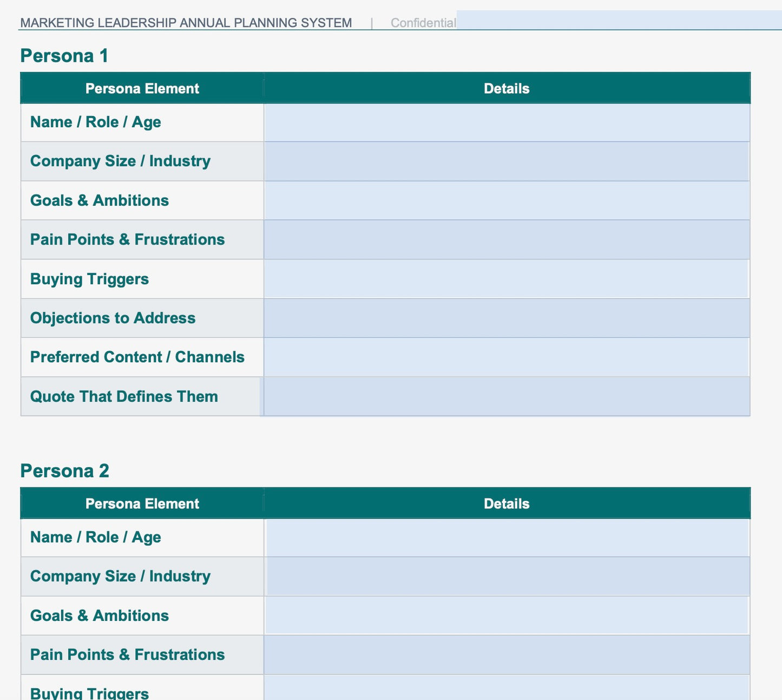Click the Persona 1 Goals & Ambitions label
This screenshot has width=782, height=700.
point(100,200)
